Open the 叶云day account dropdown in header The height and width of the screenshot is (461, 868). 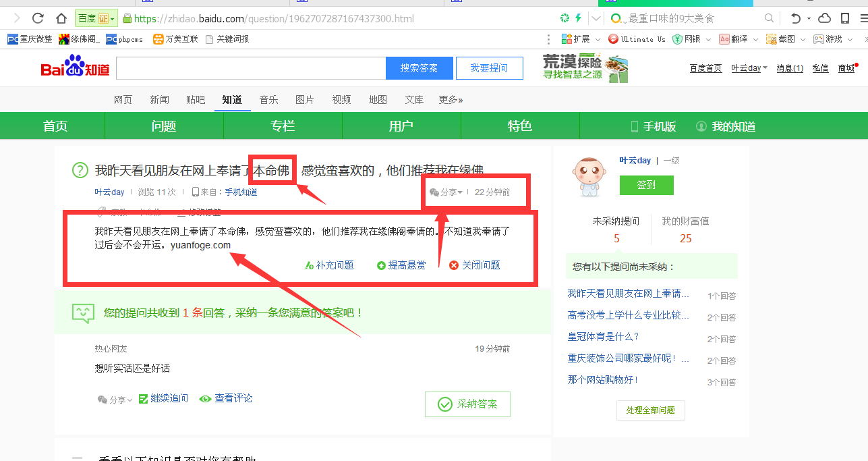click(749, 68)
